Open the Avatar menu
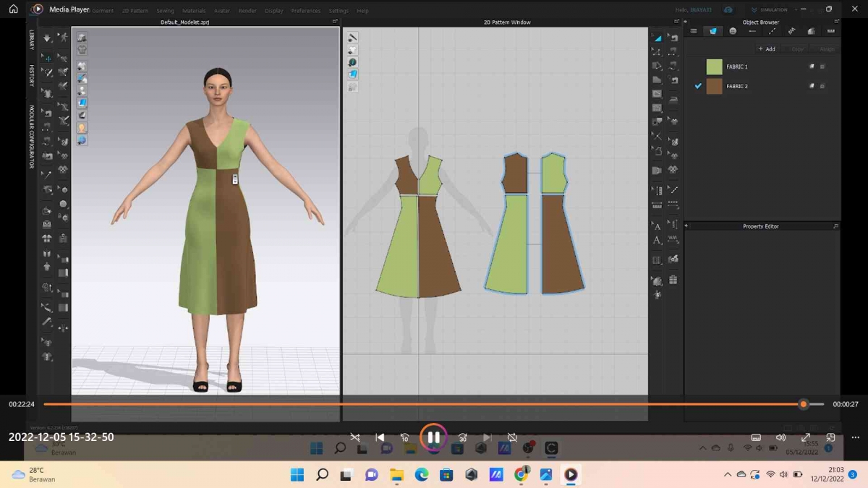This screenshot has height=488, width=868. (x=222, y=11)
